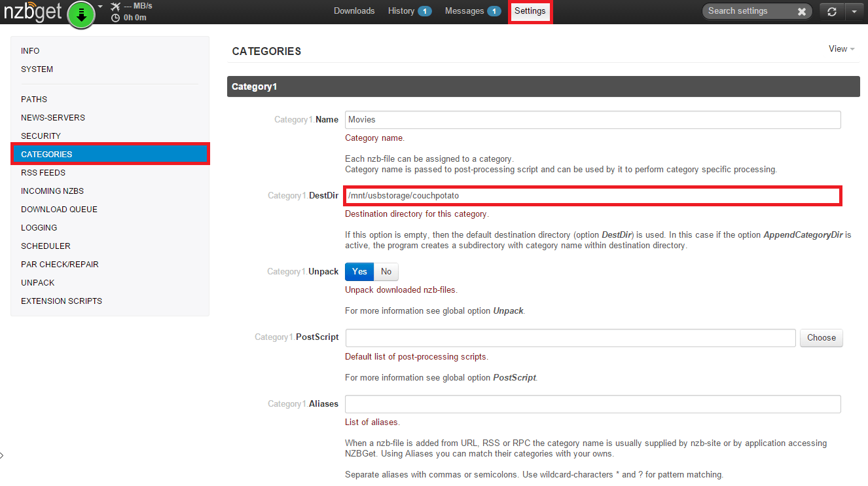Click the green pause/resume download button
This screenshot has width=868, height=486.
(x=81, y=14)
